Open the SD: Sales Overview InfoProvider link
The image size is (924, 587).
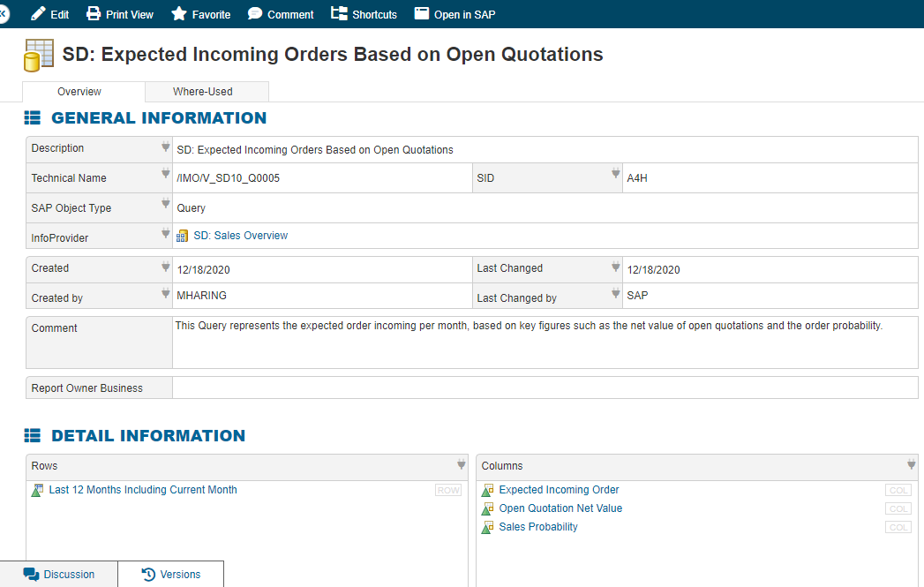(240, 236)
